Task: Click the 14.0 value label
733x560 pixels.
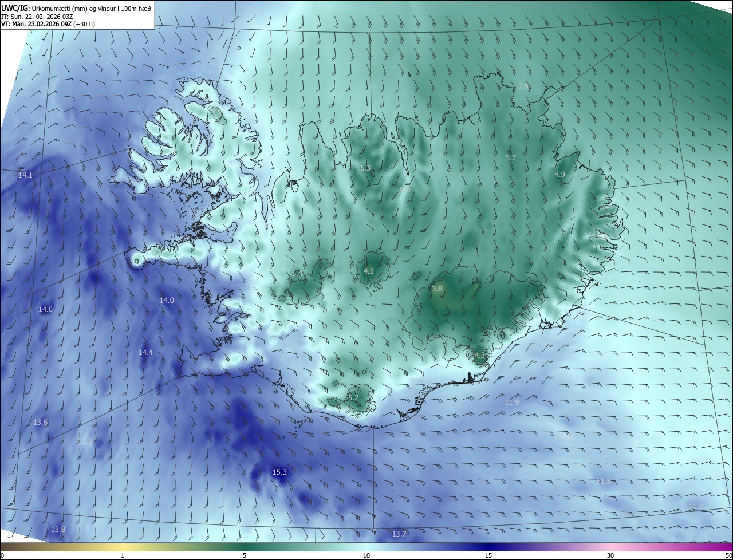Action: tap(167, 300)
